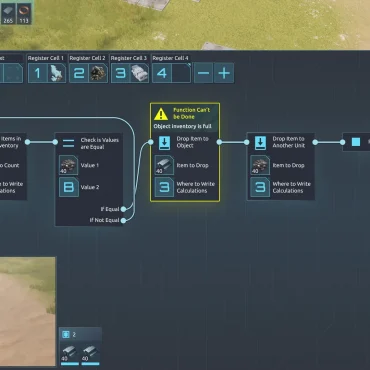Remove a register cell with minus button
Viewport: 370px width, 370px height.
click(203, 73)
